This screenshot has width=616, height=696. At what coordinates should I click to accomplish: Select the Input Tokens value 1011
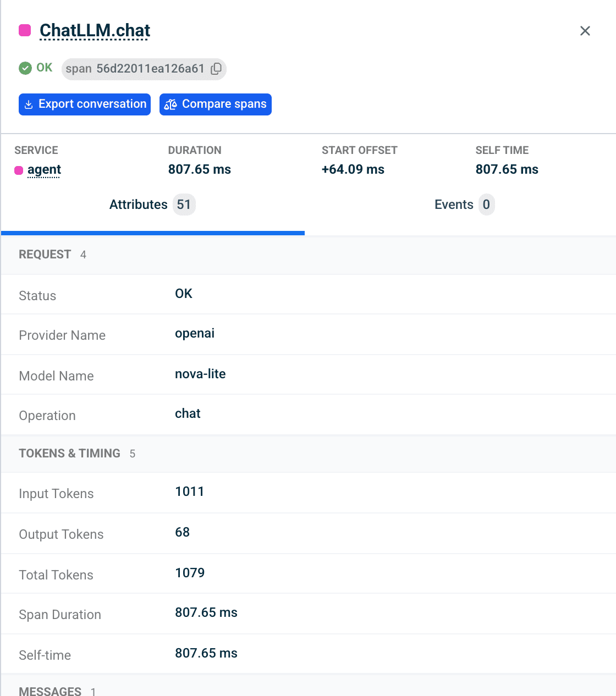[x=190, y=492]
